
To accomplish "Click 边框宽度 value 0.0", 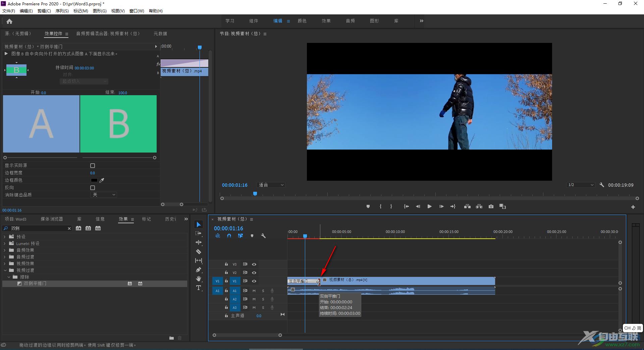I will 93,173.
